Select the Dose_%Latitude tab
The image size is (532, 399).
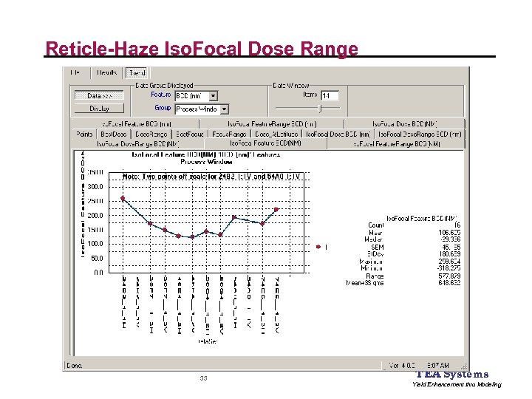[x=276, y=134]
